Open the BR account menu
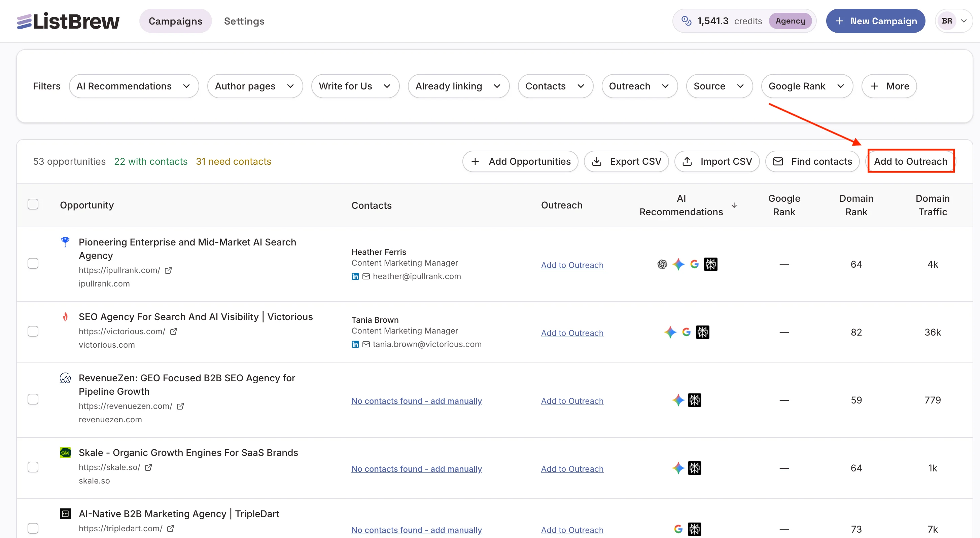This screenshot has height=538, width=980. click(x=954, y=21)
